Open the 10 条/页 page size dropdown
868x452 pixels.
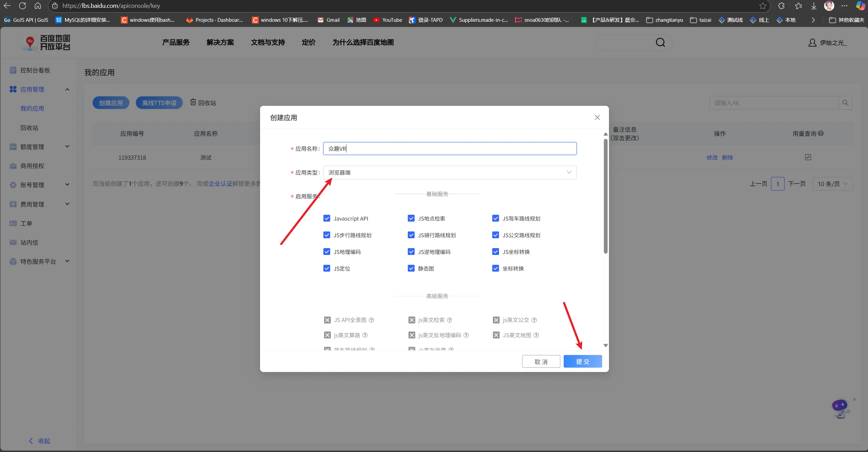(832, 184)
